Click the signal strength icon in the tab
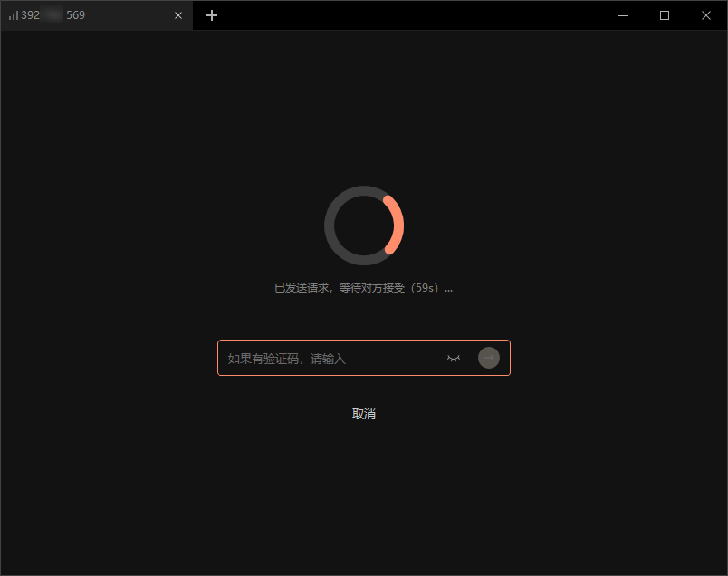Viewport: 728px width, 576px height. [14, 15]
